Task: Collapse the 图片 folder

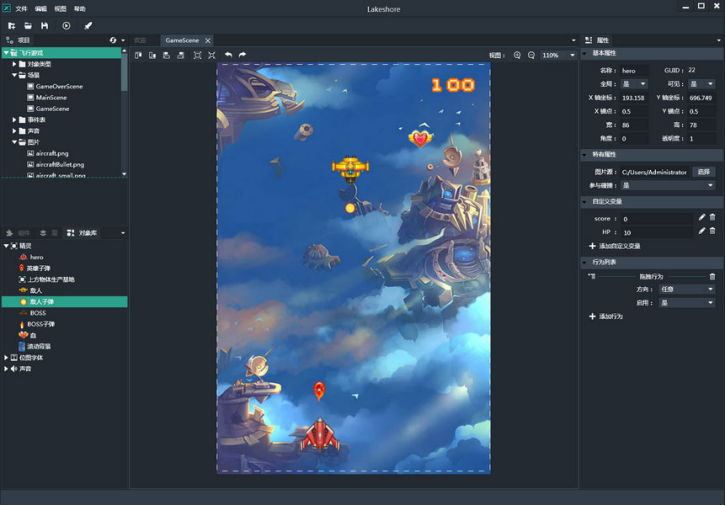Action: [x=14, y=142]
